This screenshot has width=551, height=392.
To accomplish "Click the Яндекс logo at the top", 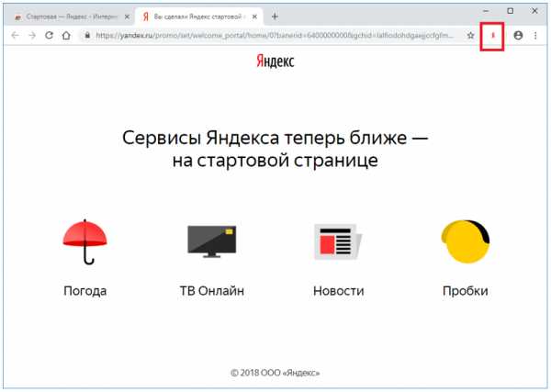I will 275,62.
